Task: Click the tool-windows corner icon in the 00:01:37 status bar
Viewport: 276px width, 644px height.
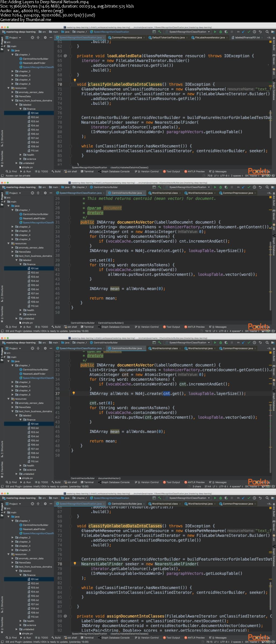Action: (2, 331)
